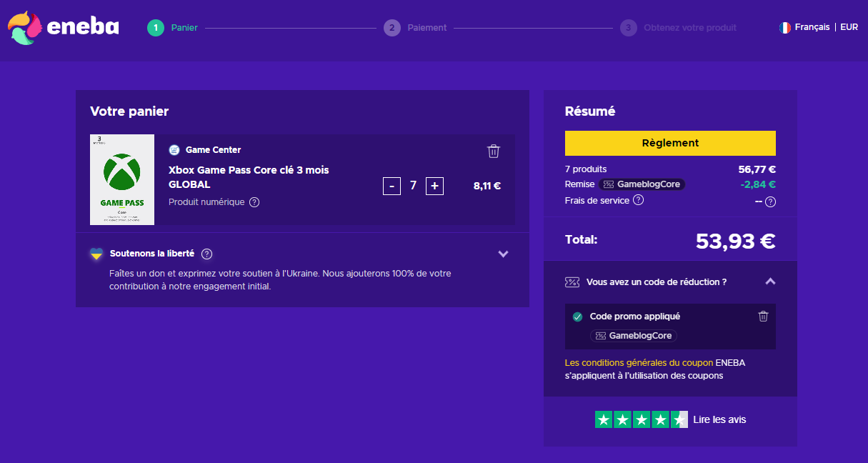The image size is (868, 463).
Task: Increase quantity with the plus button
Action: click(434, 186)
